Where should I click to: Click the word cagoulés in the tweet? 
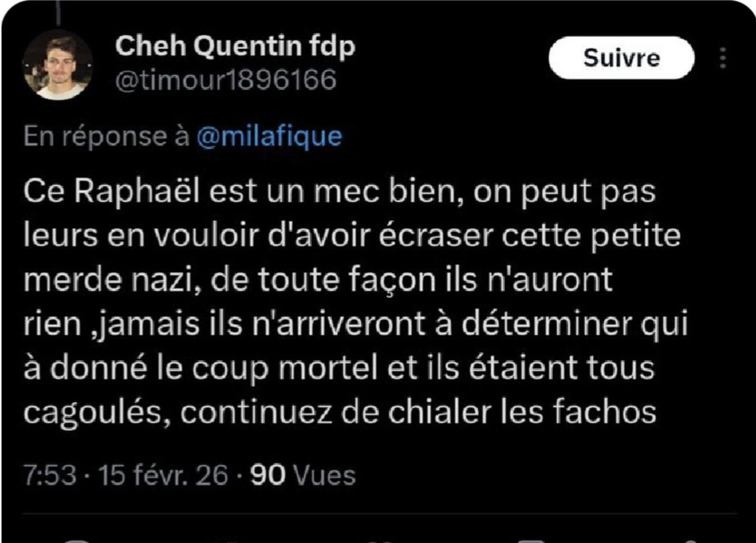(97, 412)
